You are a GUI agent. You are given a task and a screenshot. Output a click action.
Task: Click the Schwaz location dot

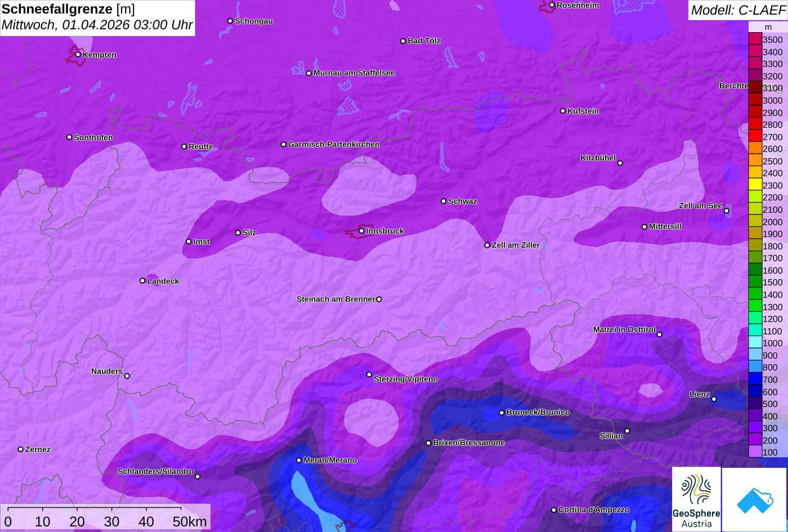tap(444, 201)
